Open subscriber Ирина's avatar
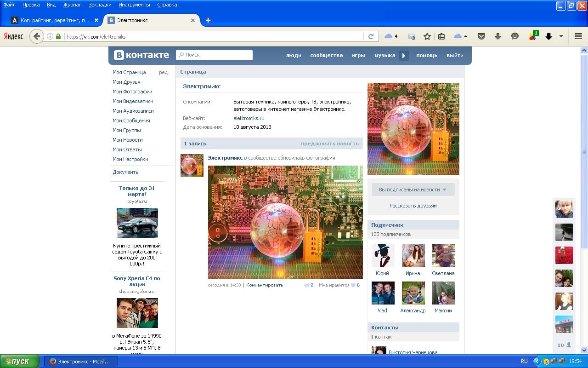 point(413,256)
